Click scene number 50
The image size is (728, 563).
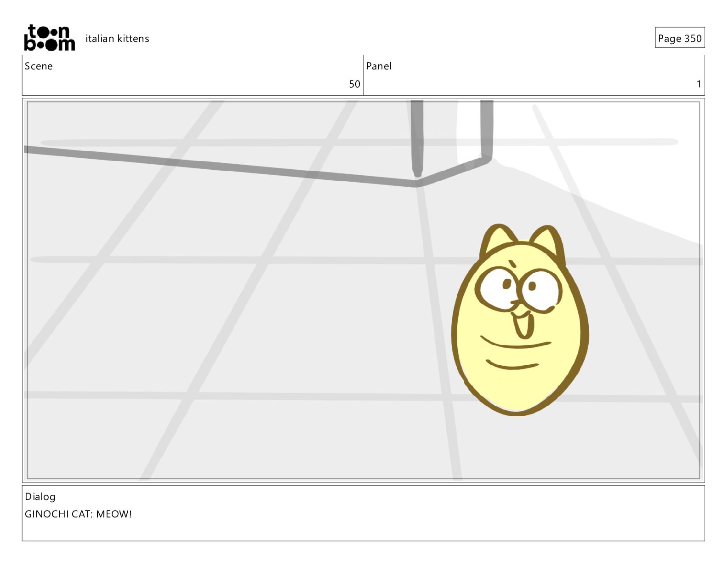coord(354,84)
